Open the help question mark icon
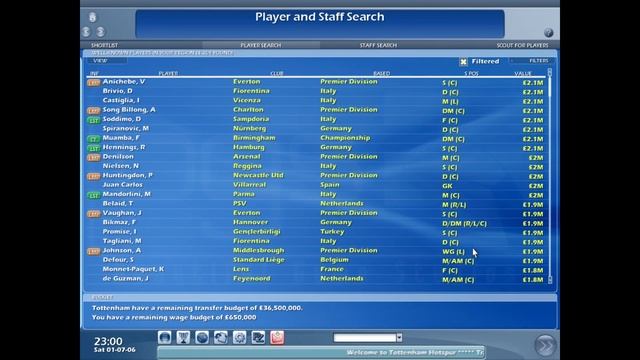The image size is (640, 360). point(548,33)
